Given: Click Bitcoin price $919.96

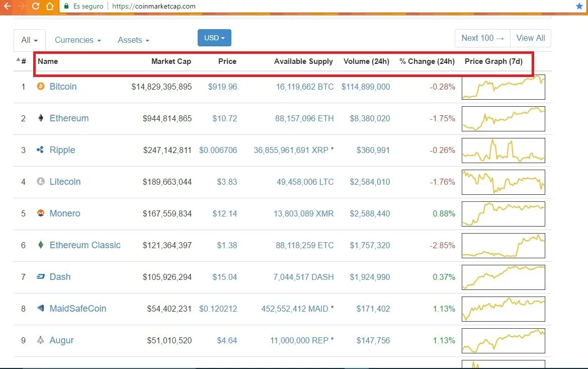Looking at the screenshot, I should (x=222, y=87).
